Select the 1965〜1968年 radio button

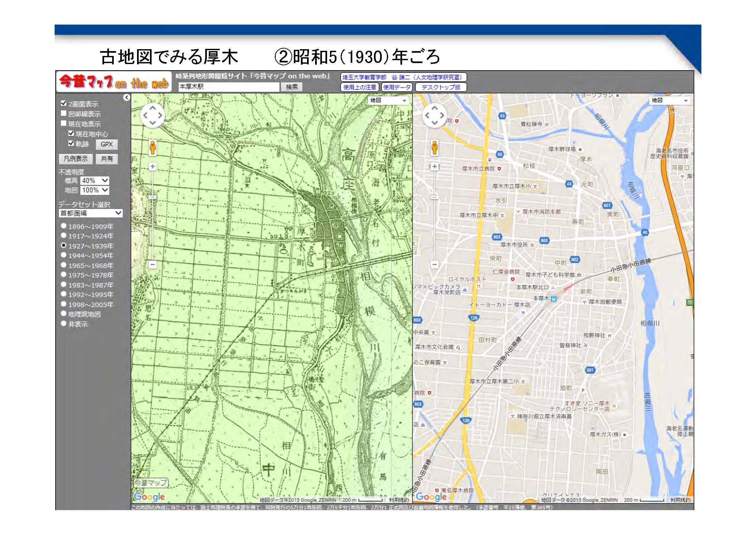[64, 265]
